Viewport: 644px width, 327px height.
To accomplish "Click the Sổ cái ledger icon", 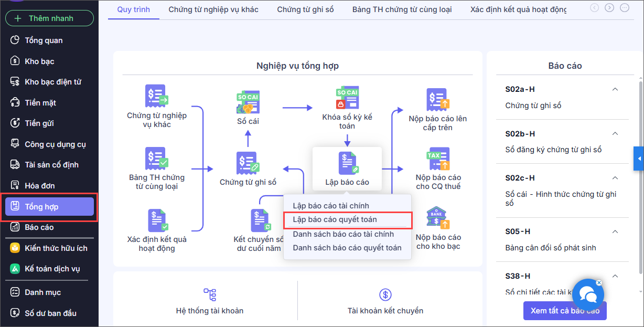I will (x=248, y=102).
